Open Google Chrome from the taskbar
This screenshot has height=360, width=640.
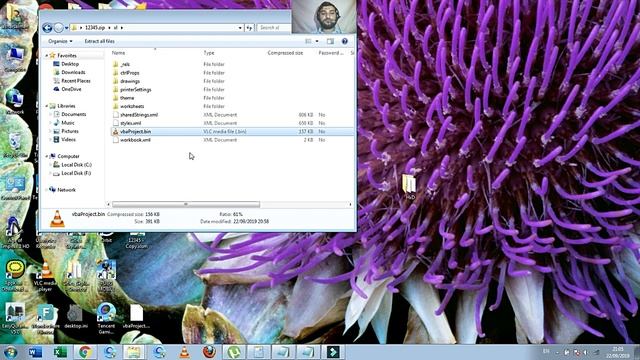click(85, 352)
